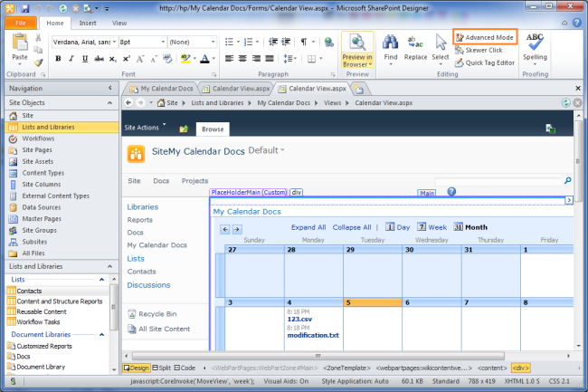Click Skewer Click button
The height and width of the screenshot is (392, 588).
[x=479, y=51]
